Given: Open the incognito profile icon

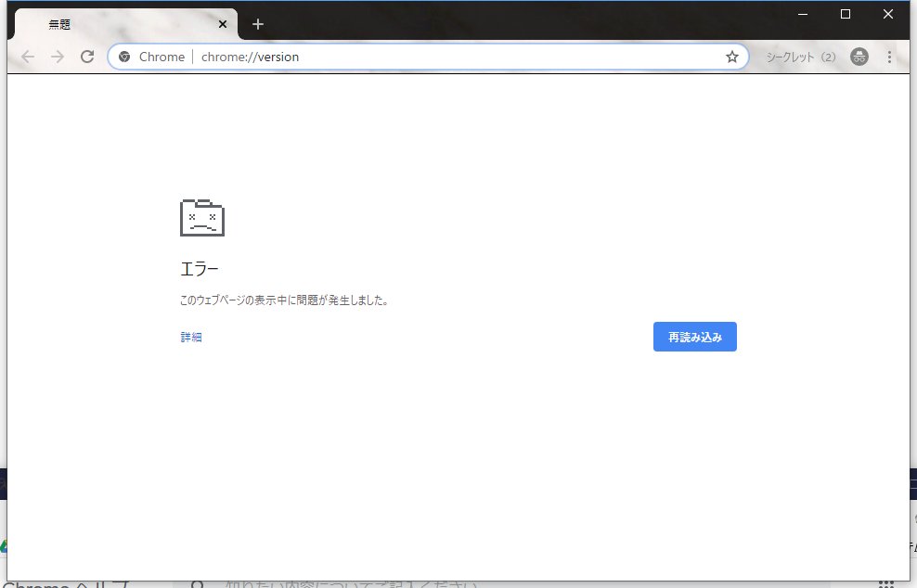Looking at the screenshot, I should 859,57.
